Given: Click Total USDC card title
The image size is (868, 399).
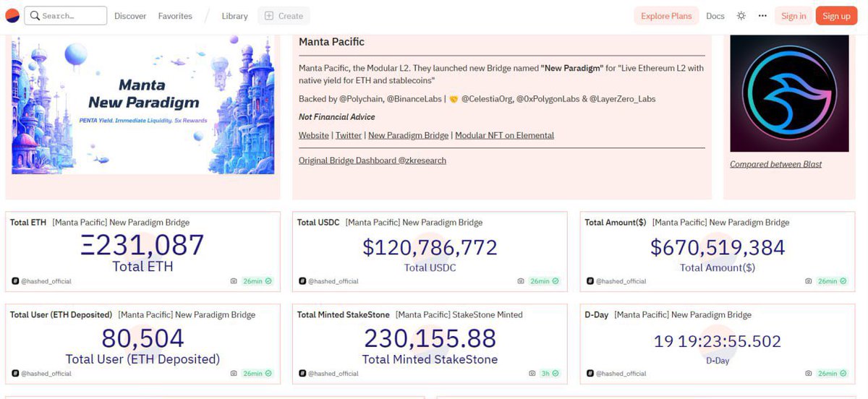Looking at the screenshot, I should click(x=318, y=223).
